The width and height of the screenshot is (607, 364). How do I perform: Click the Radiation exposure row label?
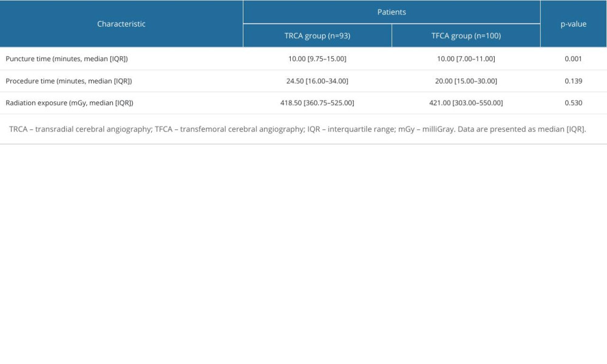[69, 103]
